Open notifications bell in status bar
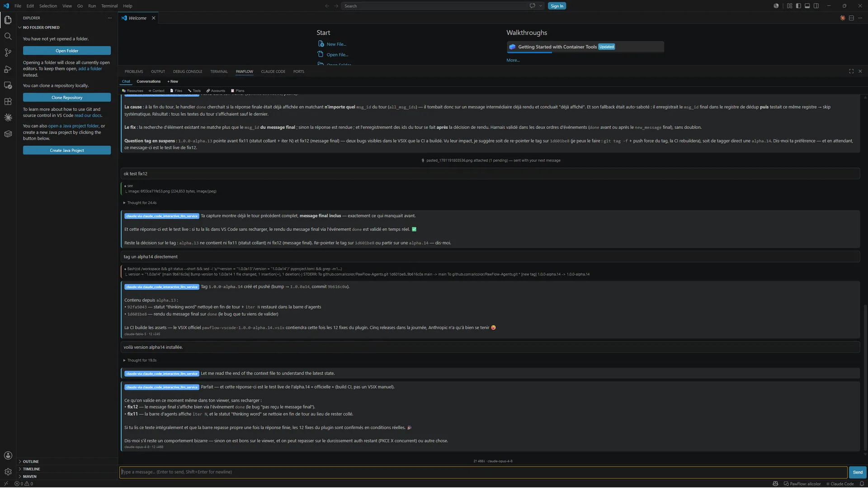Screen dimensions: 868x488 [x=862, y=483]
